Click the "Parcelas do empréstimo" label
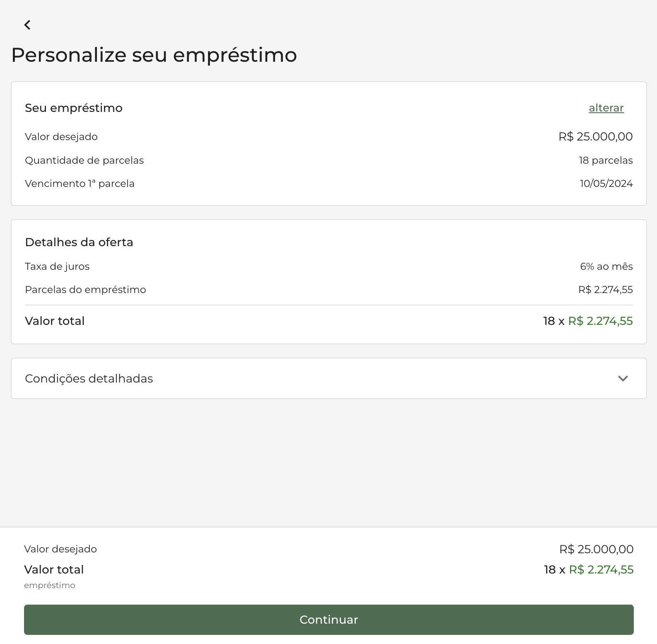657x644 pixels. 85,290
